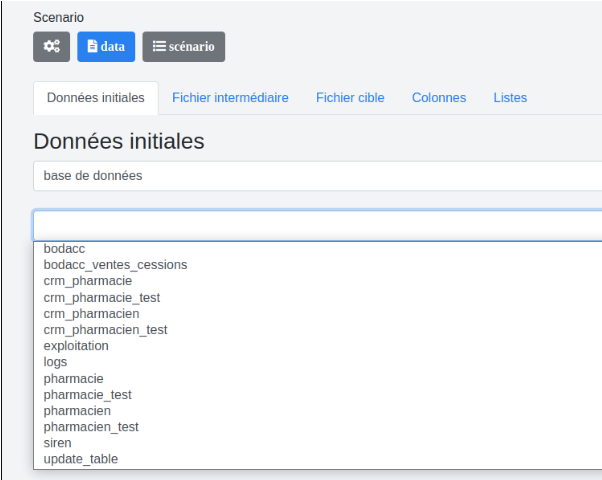Go to the Fichier cible tab
602x480 pixels.
(350, 98)
